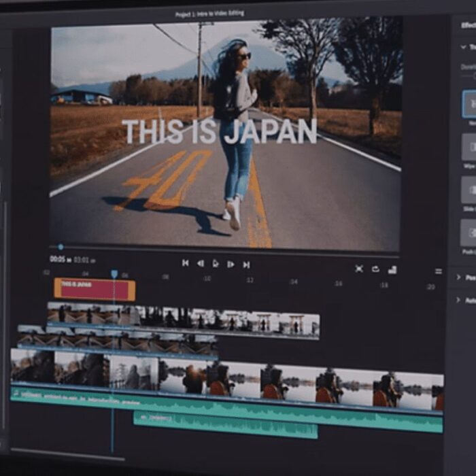
Task: Click the :18 mark on timeline ruler
Action: click(384, 285)
